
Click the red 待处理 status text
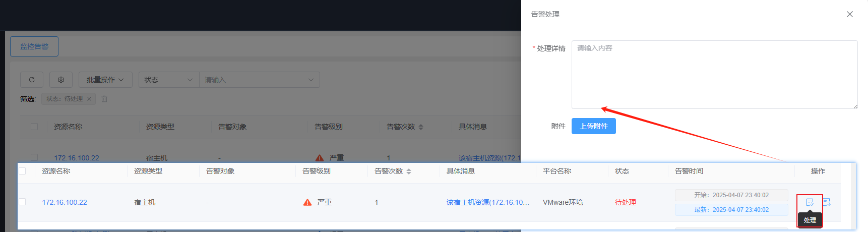[626, 202]
